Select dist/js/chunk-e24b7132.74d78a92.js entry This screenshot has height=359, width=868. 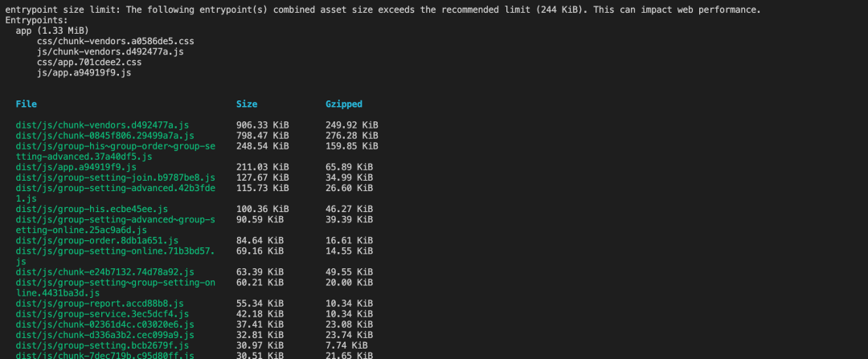pos(104,272)
